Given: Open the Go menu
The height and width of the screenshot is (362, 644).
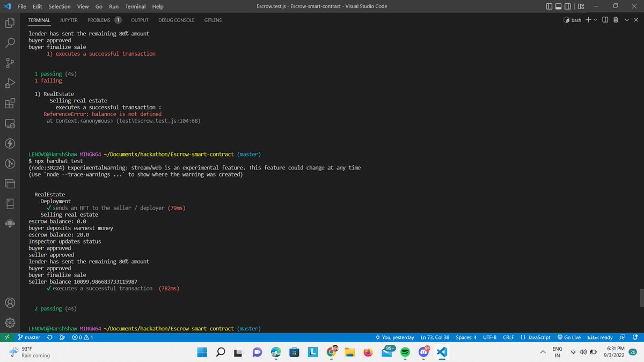Looking at the screenshot, I should [x=99, y=6].
